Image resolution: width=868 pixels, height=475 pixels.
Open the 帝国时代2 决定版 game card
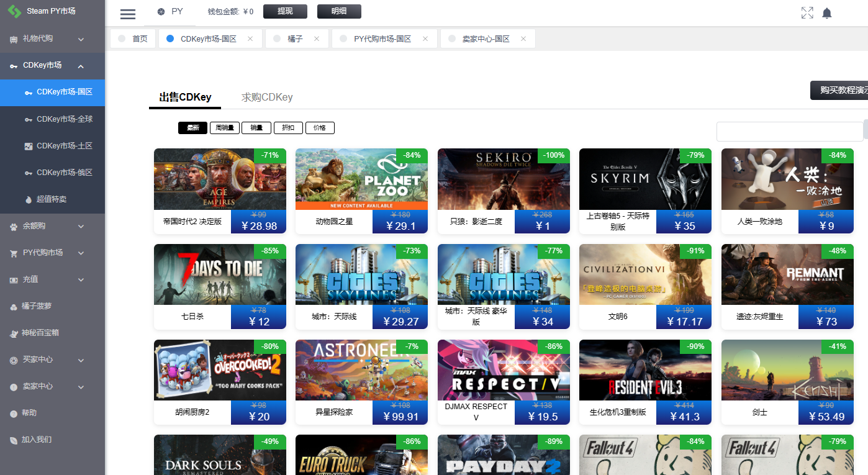pyautogui.click(x=220, y=191)
